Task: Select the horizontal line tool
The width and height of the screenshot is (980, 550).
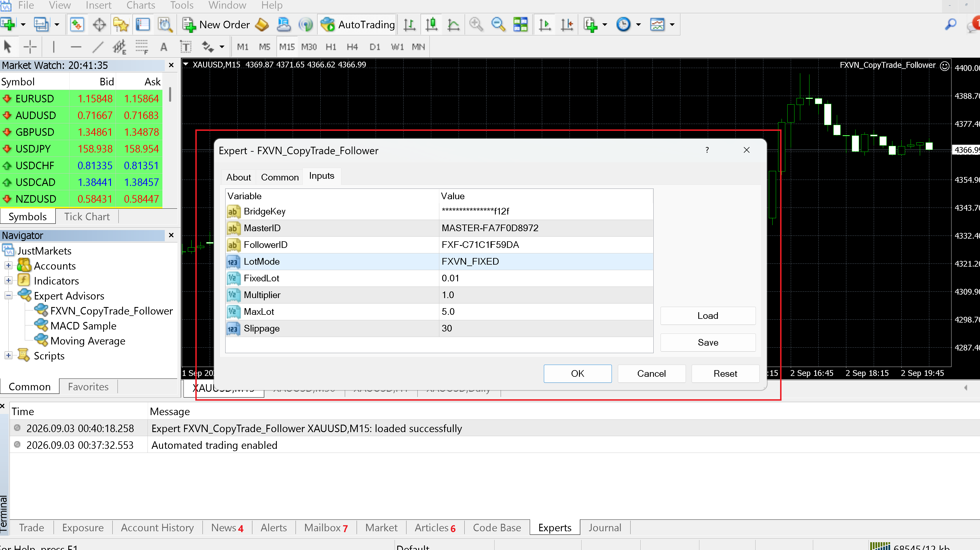Action: coord(76,47)
